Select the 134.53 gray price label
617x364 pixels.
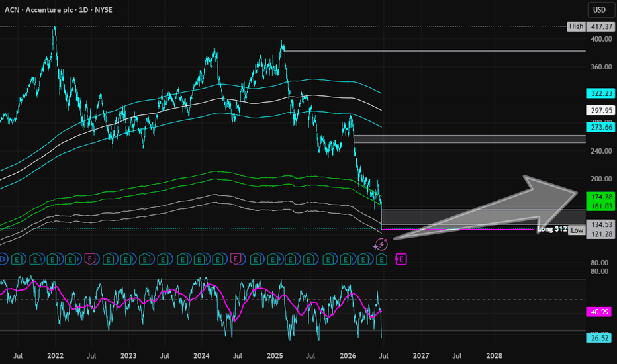pos(600,224)
